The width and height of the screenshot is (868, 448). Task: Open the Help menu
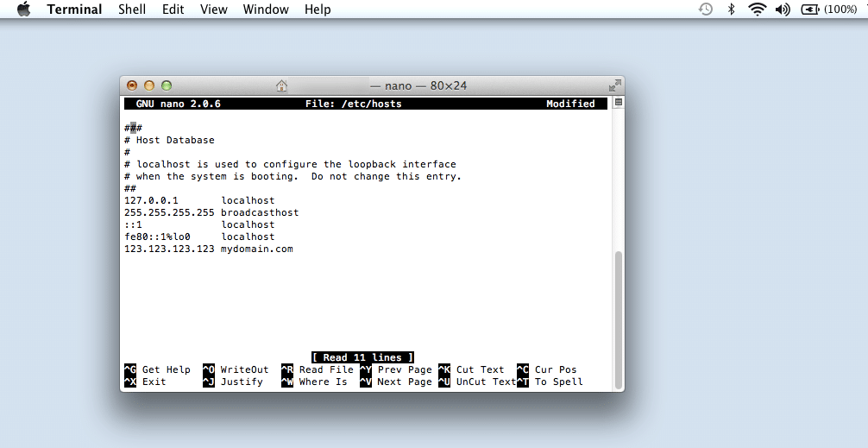(318, 9)
